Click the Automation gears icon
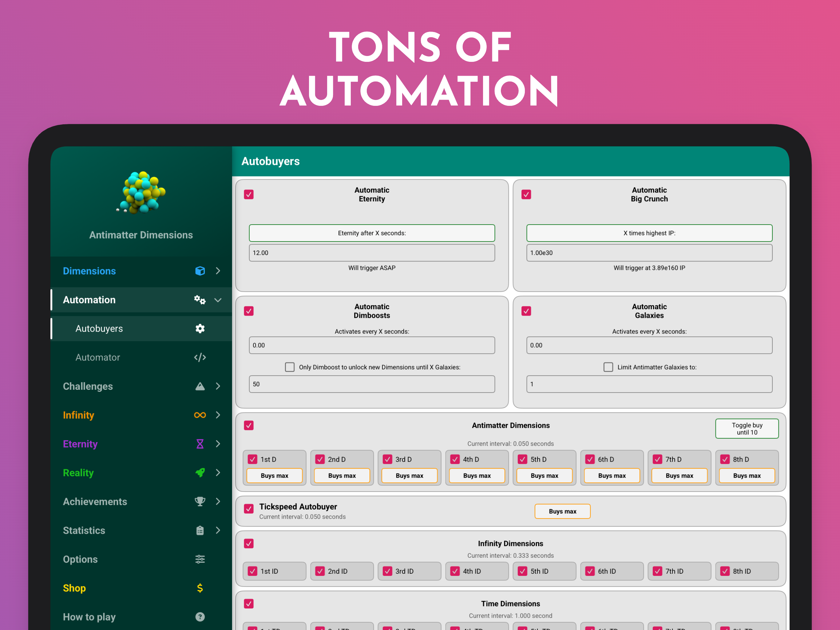This screenshot has height=630, width=840. point(200,300)
